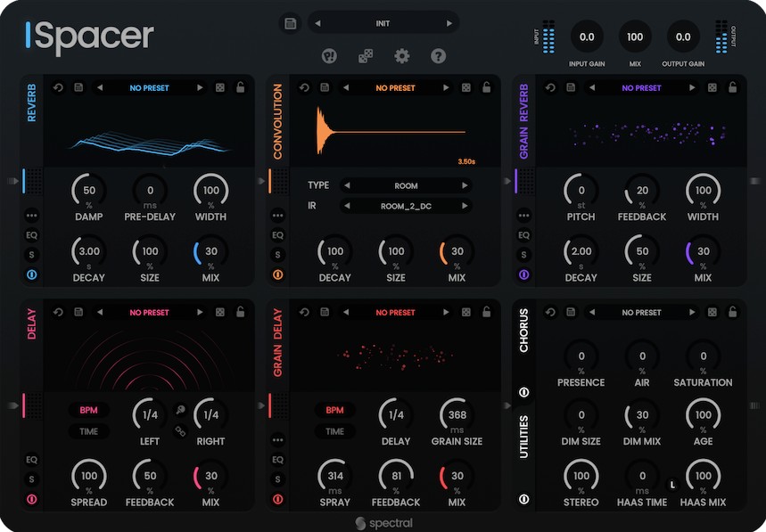Click the exclamation speech bubble icon

[x=329, y=56]
